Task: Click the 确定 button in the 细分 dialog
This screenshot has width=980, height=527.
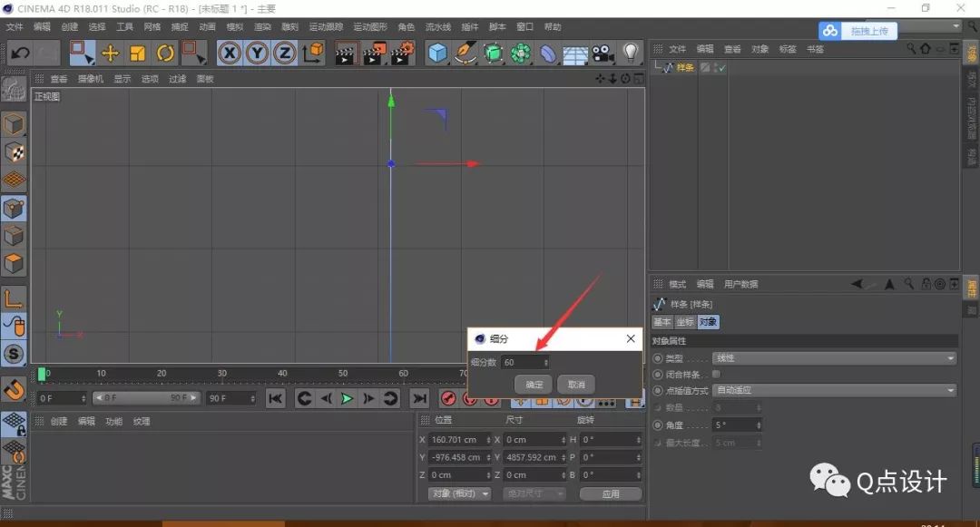Action: point(533,384)
